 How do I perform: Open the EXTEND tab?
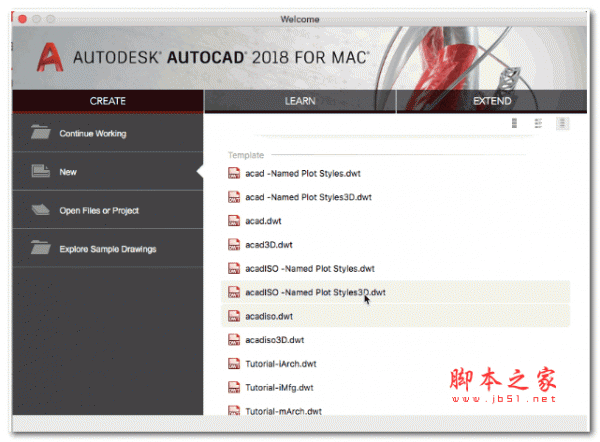[x=492, y=101]
